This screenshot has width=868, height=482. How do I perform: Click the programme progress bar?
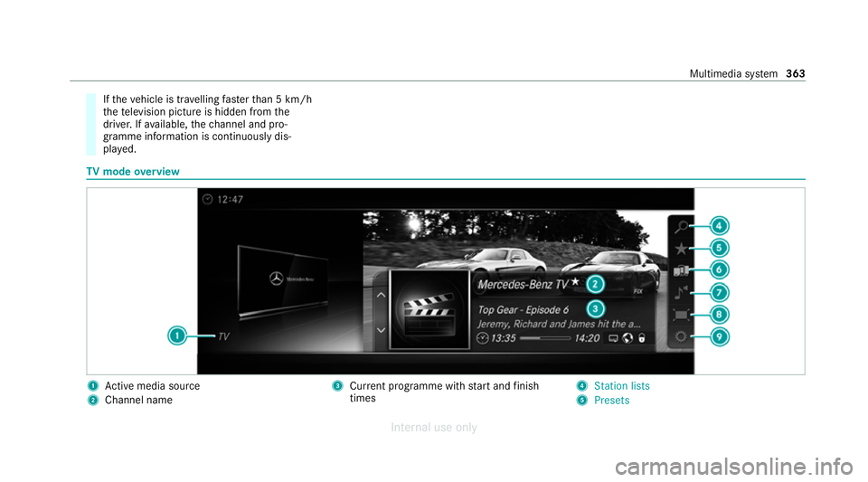pos(544,338)
